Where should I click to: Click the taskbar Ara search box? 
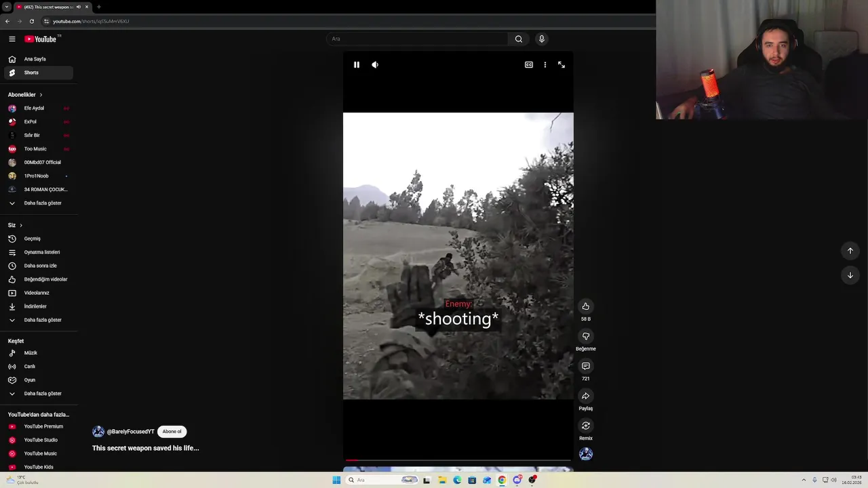383,480
